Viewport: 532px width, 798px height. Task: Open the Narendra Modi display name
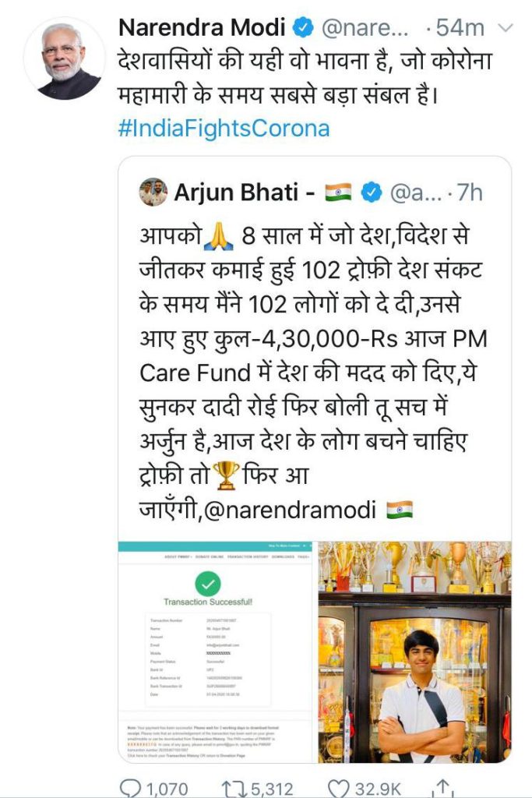coord(202,27)
